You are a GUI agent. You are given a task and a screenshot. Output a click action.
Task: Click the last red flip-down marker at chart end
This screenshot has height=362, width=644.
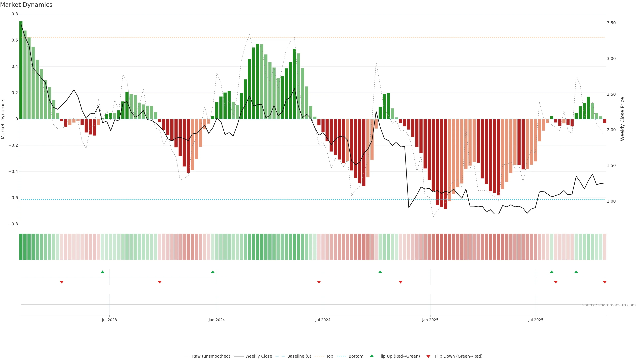(604, 282)
